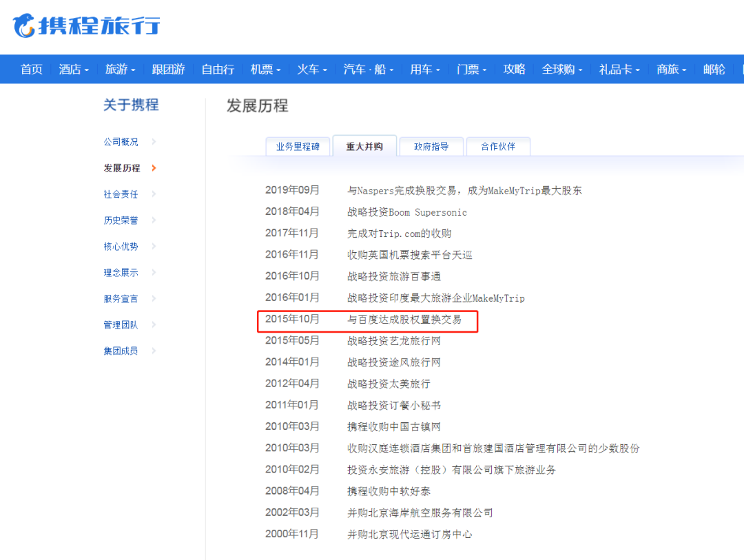Switch to the 业务里程碑 tab
Viewport: 744px width, 560px height.
[x=298, y=146]
